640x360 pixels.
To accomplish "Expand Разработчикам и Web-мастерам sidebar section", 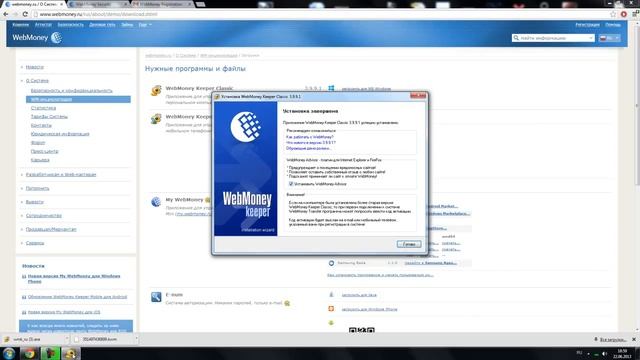I will click(61, 175).
